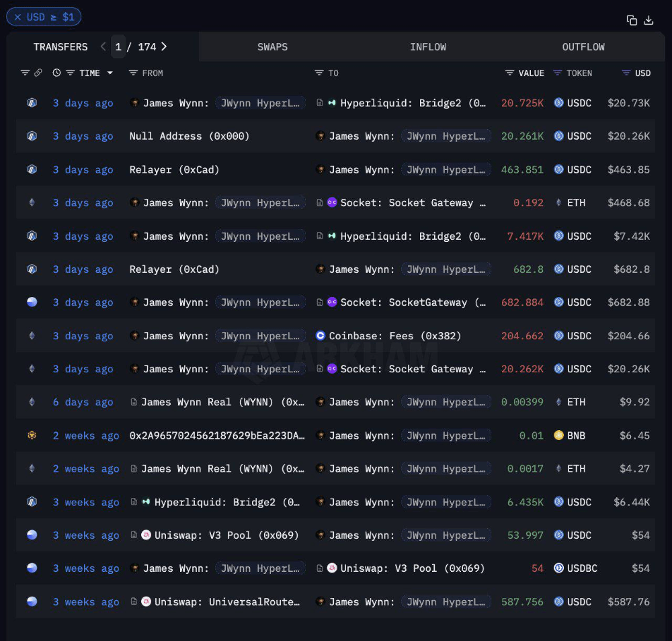
Task: Click the contract icon beside James Wynn Real on 0.0017 ETH row
Action: coord(134,469)
